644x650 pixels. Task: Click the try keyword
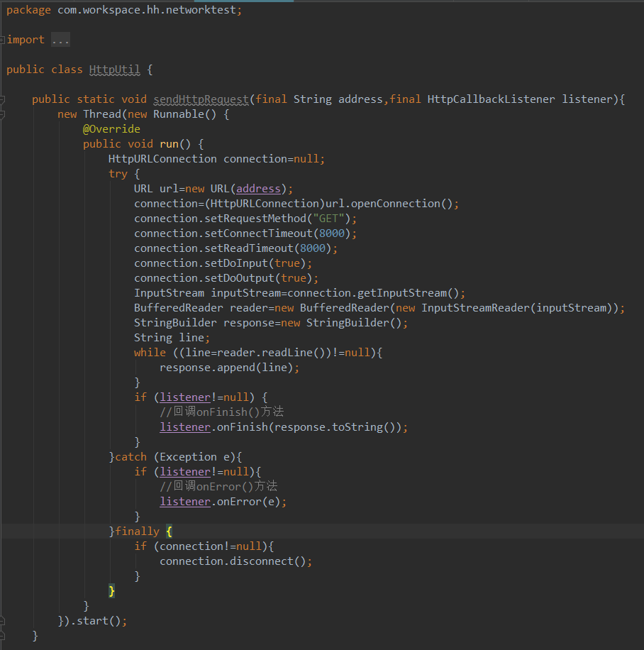(x=118, y=174)
